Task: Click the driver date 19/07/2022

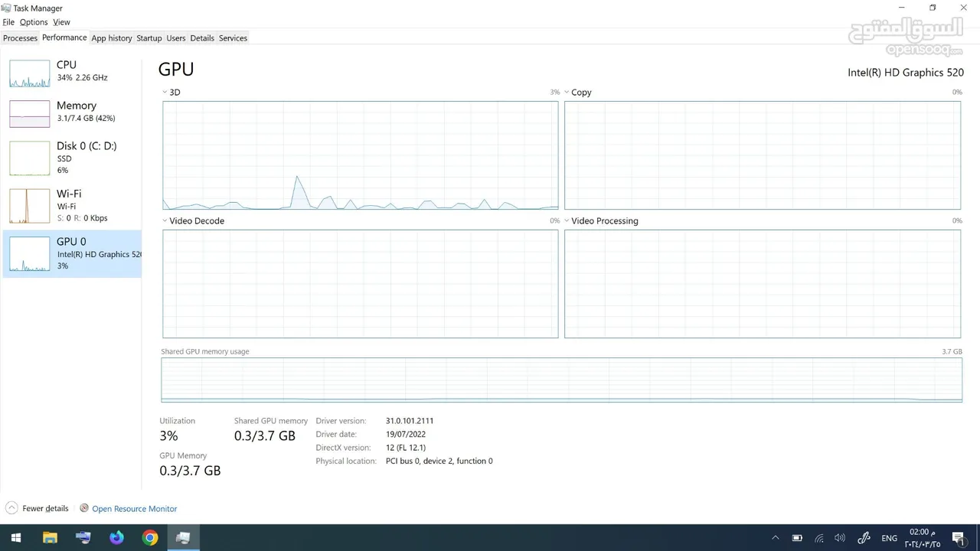Action: point(406,434)
